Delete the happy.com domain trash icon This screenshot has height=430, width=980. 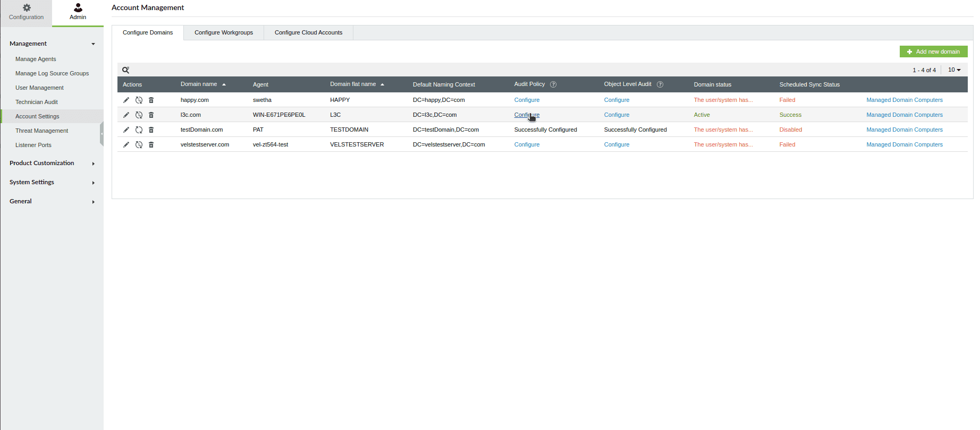151,100
